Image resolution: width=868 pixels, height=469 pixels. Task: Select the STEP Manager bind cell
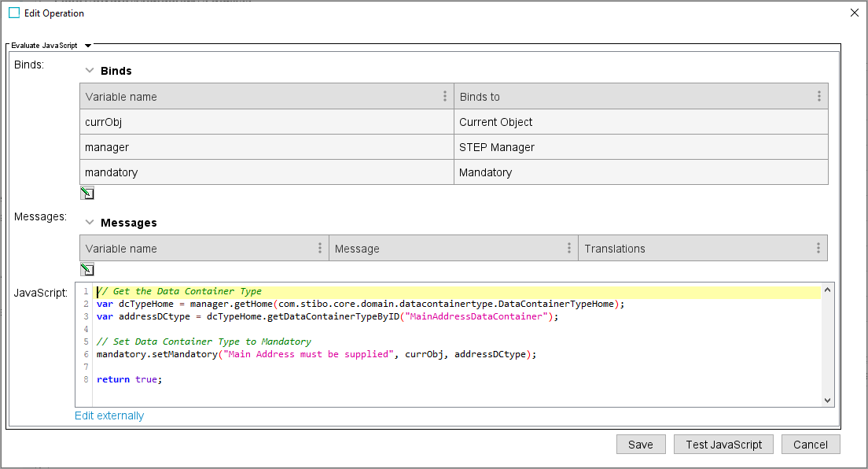point(640,147)
